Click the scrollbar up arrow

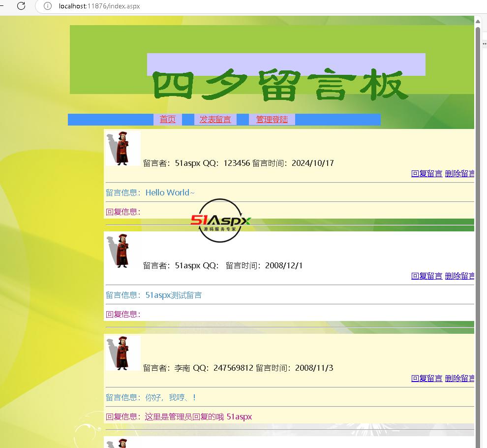click(478, 22)
